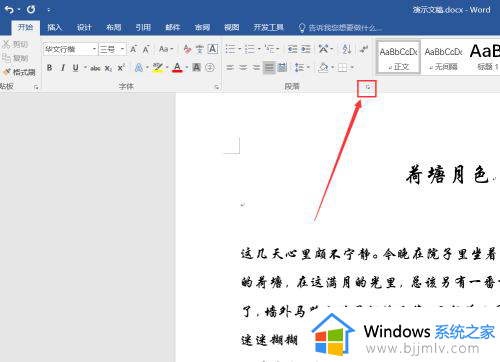The image size is (500, 362).
Task: Open the clipboard pane dialog launcher
Action: [36, 87]
